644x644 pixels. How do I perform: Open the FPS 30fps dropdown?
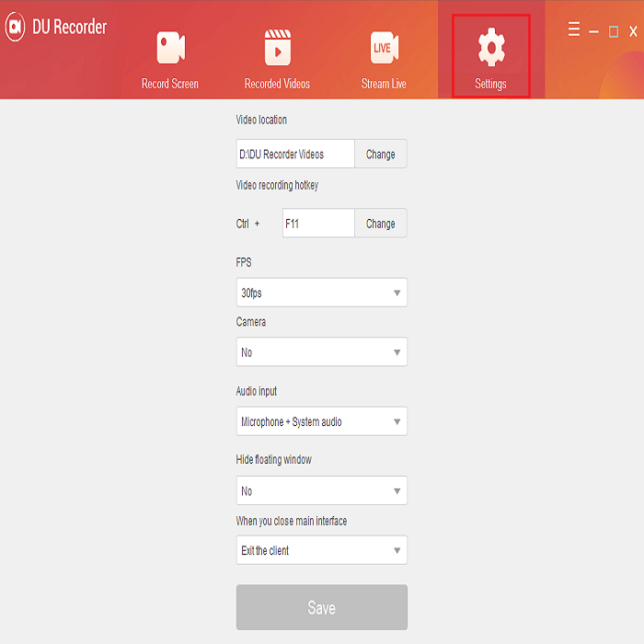322,293
